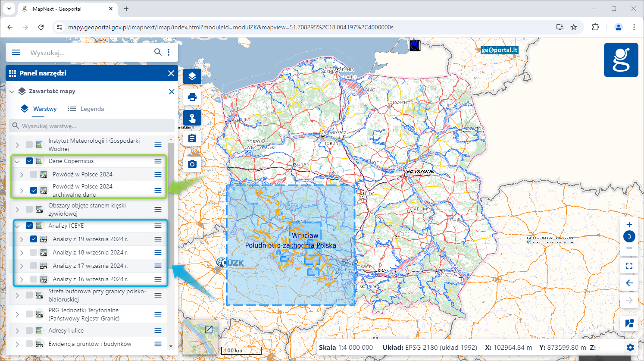Expand the overview minimap with the arrow icon
The image size is (644, 361).
(x=209, y=330)
